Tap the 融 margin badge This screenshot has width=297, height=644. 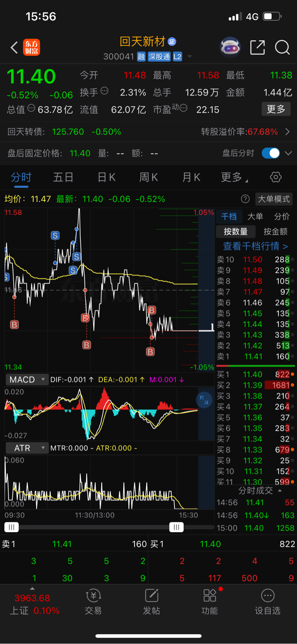(x=141, y=57)
